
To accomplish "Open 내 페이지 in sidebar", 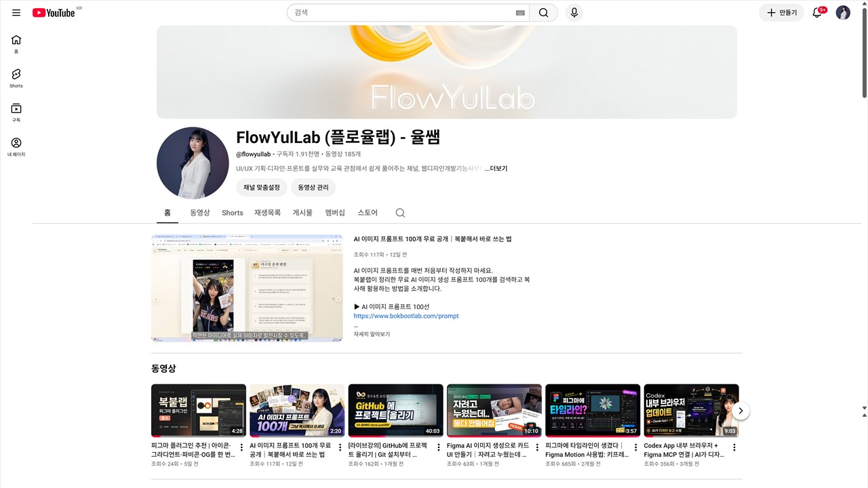I will coord(16,147).
